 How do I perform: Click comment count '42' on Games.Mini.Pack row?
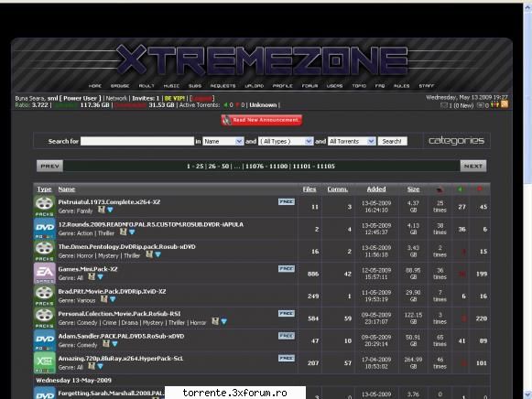tap(348, 274)
